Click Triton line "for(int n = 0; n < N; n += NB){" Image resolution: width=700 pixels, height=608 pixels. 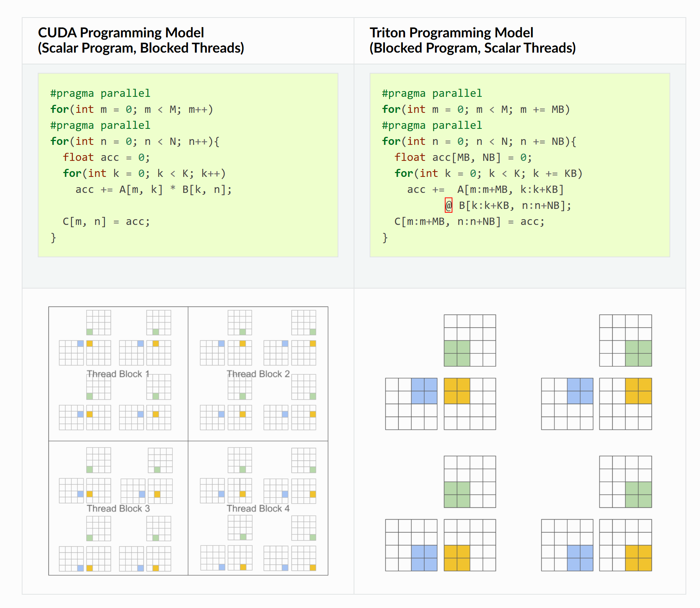point(479,141)
